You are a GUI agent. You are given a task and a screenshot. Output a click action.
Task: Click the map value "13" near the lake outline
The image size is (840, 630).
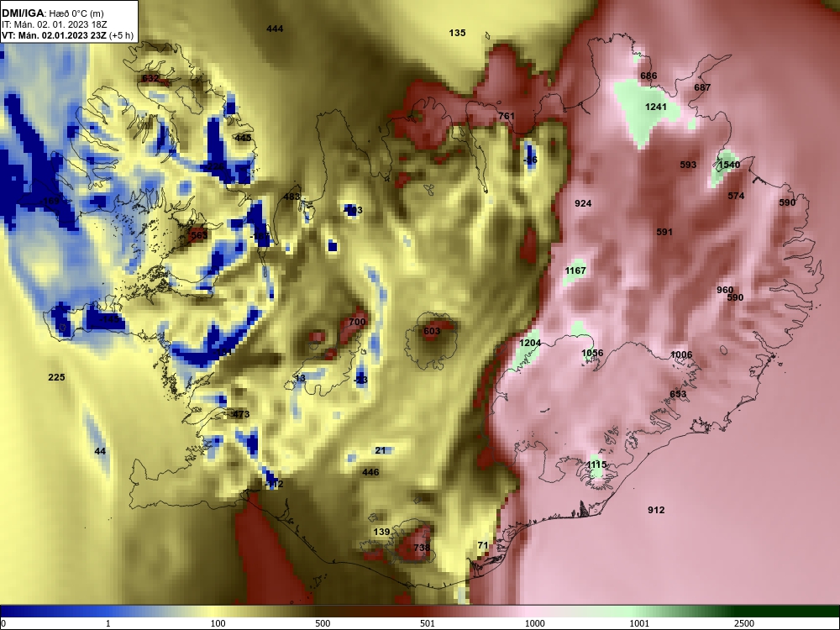tap(300, 379)
